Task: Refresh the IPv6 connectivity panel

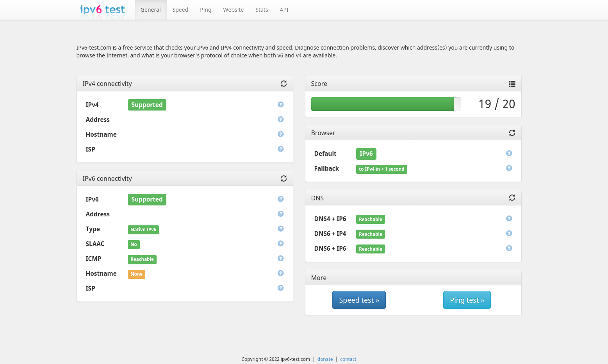Action: point(283,178)
